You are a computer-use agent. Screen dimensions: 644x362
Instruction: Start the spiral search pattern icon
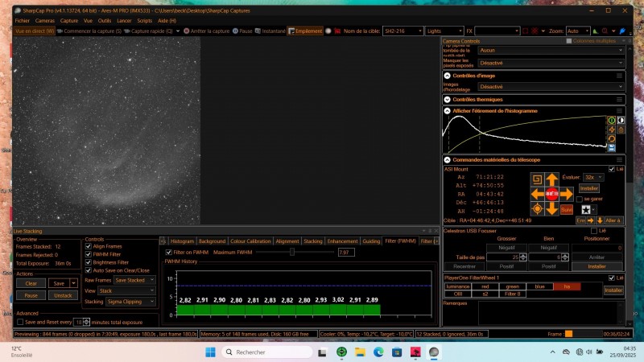[x=537, y=179]
